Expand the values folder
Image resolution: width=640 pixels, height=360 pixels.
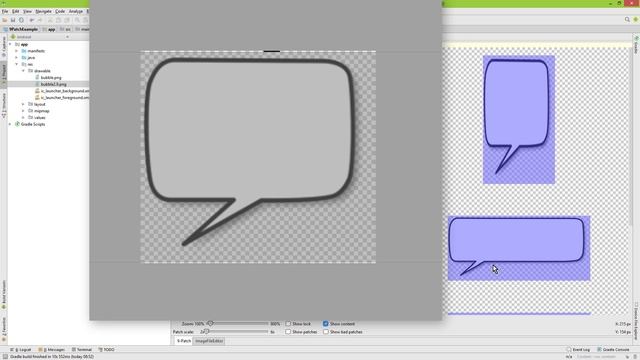click(x=23, y=118)
